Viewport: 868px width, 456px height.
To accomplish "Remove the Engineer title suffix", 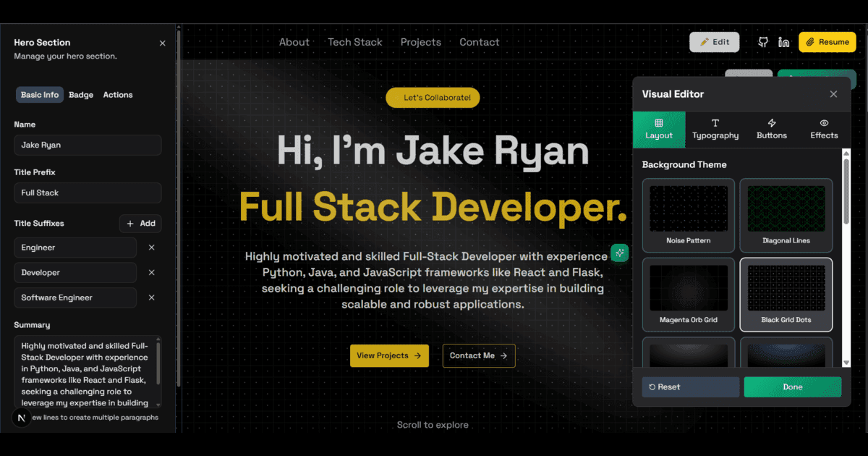I will (151, 247).
